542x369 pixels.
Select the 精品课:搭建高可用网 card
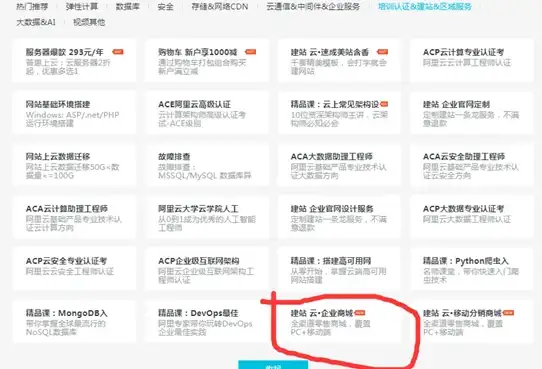pyautogui.click(x=339, y=269)
